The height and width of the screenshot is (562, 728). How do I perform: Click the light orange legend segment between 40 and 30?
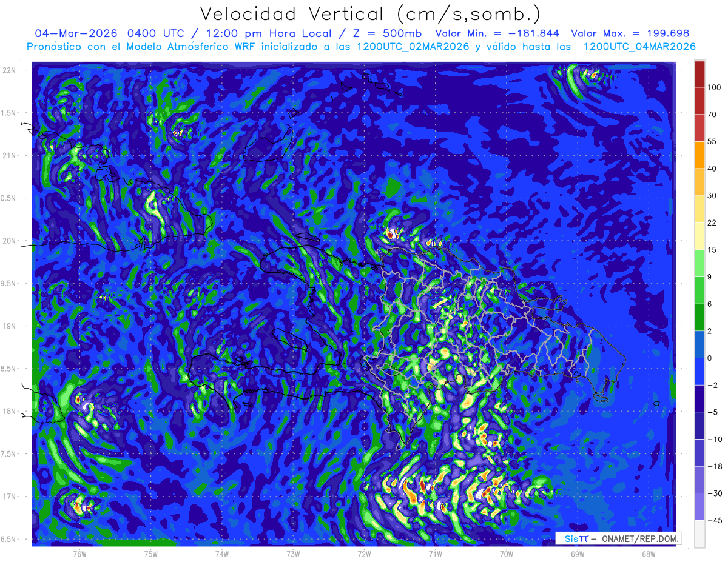tap(699, 181)
